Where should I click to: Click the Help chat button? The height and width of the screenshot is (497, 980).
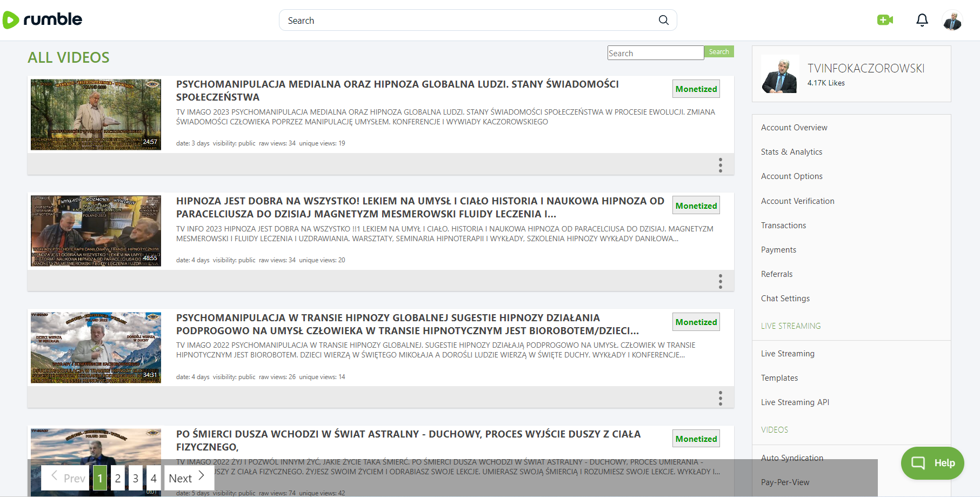[932, 463]
